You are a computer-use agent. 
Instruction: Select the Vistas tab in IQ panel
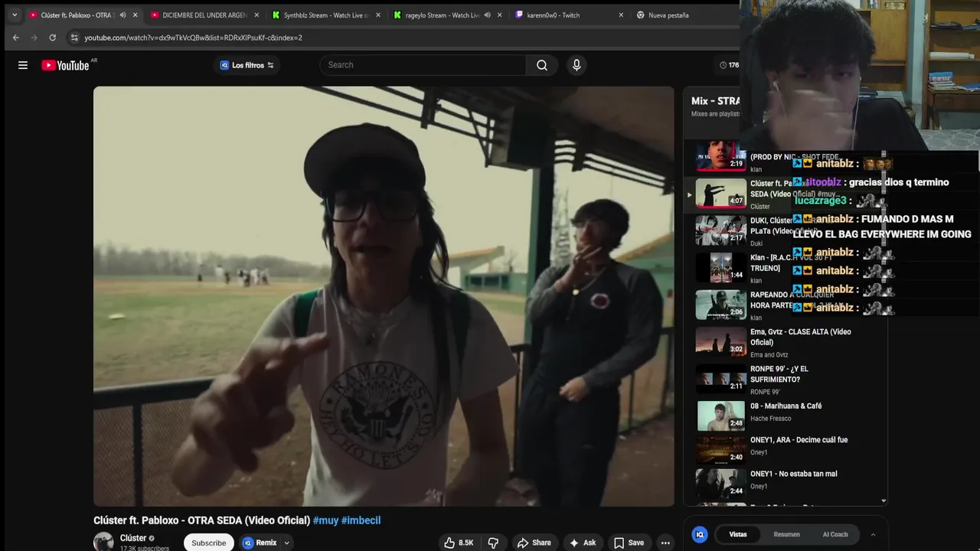(738, 535)
